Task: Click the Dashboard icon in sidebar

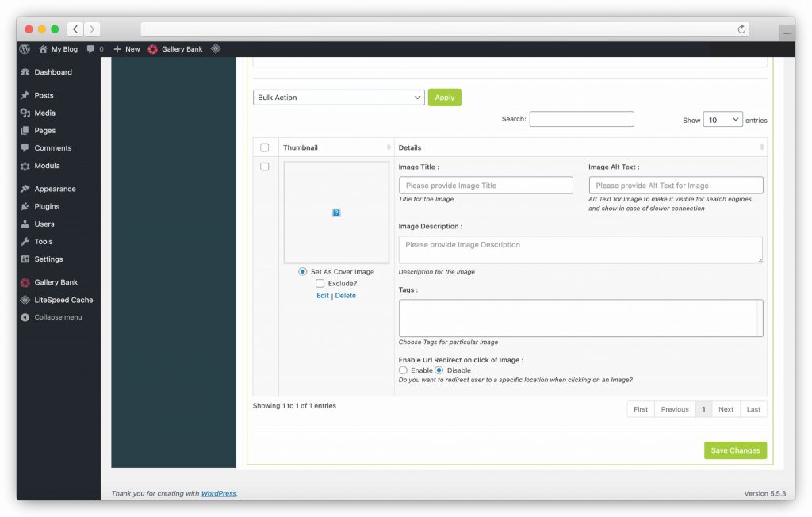Action: tap(25, 72)
